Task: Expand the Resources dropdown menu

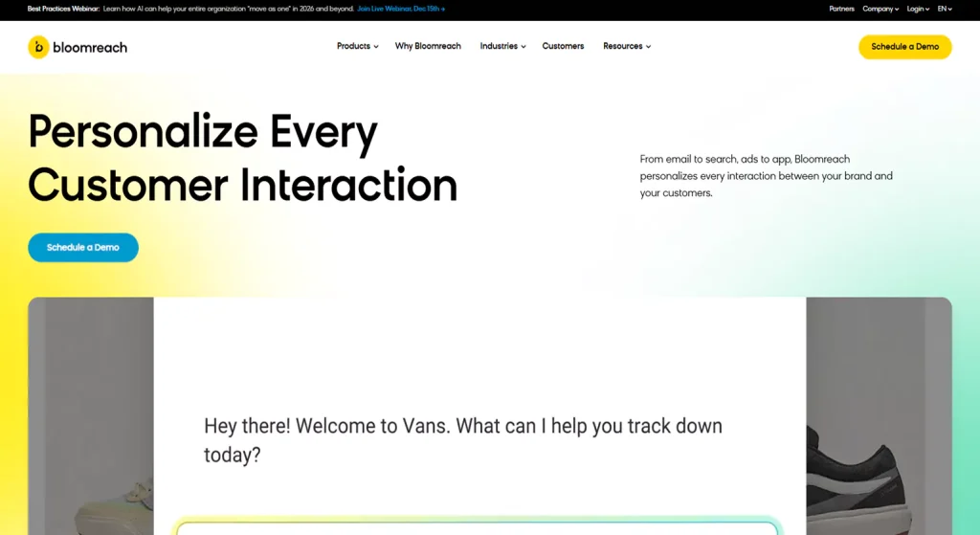Action: (x=627, y=46)
